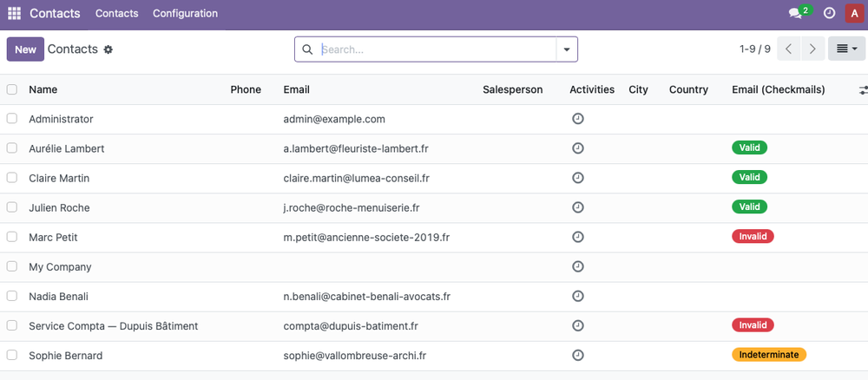868x380 pixels.
Task: Sort by Salesperson column header
Action: 513,89
